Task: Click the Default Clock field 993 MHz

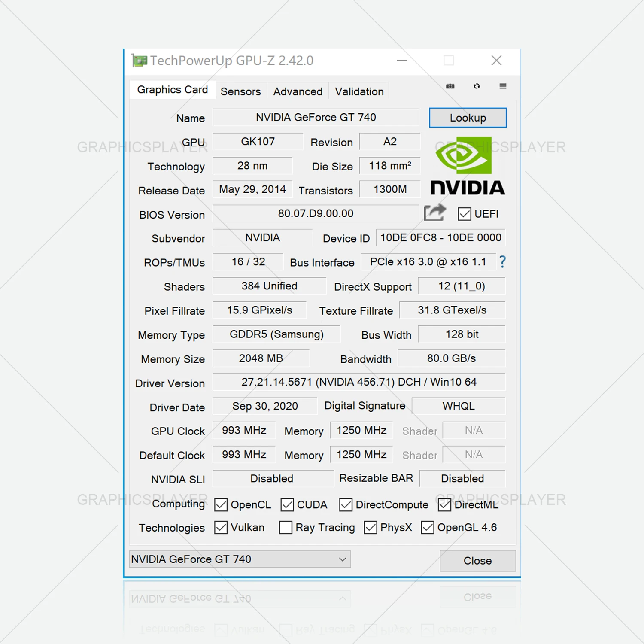Action: (244, 454)
